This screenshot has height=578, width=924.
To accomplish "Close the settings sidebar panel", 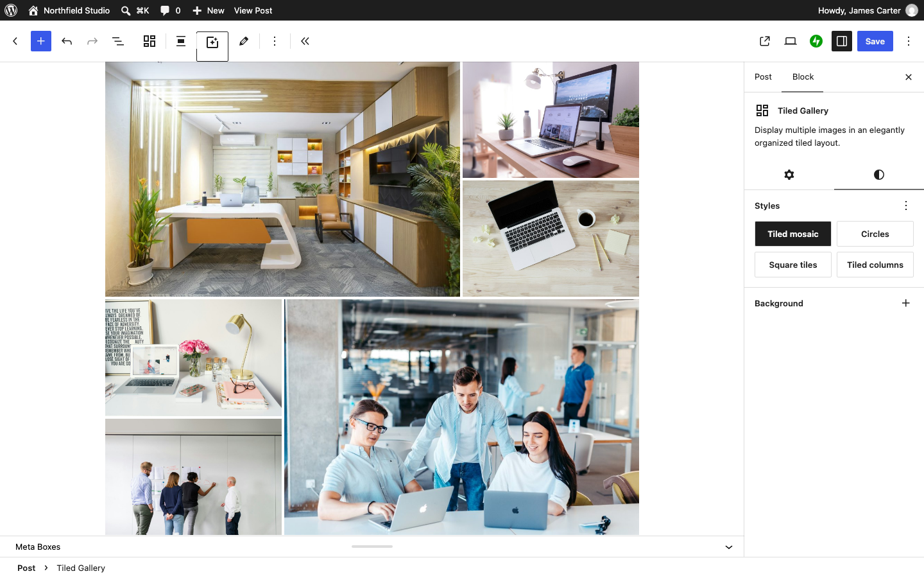I will 909,77.
